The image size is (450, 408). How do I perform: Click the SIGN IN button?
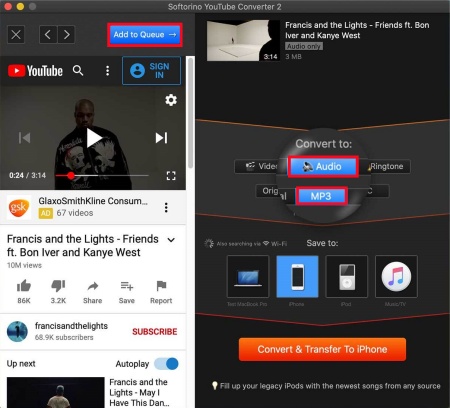coord(151,71)
